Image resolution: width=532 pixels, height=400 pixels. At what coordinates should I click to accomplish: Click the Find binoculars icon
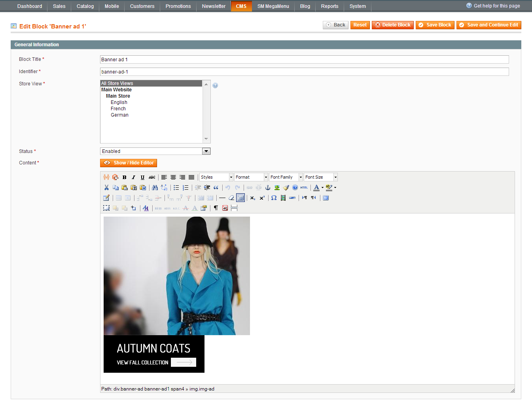tap(155, 187)
